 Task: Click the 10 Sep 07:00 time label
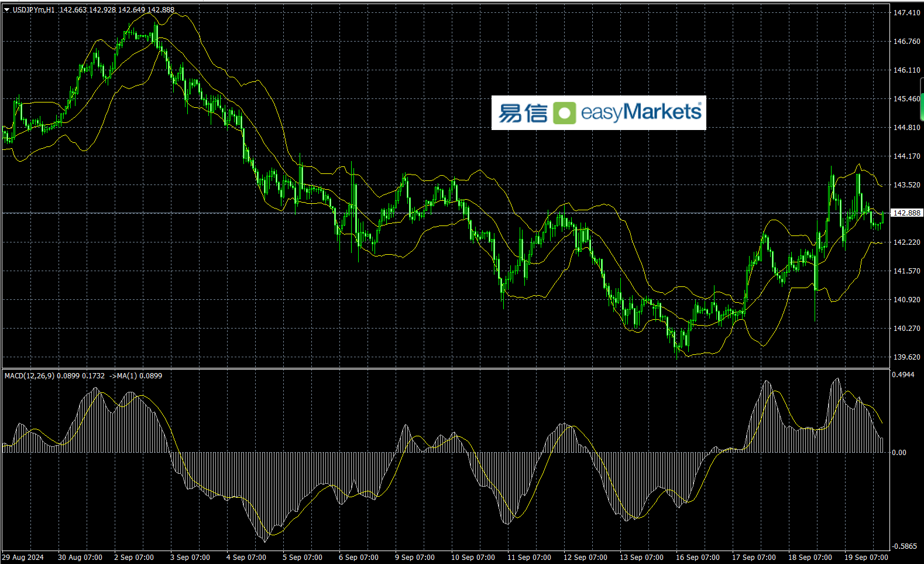(x=473, y=558)
